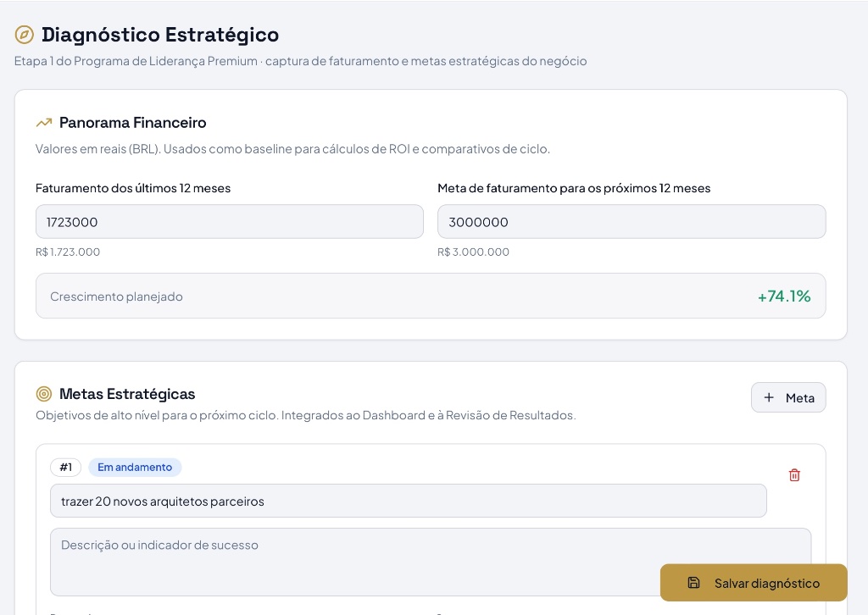Click the '#1' goal number badge
The image size is (868, 615).
click(x=66, y=468)
